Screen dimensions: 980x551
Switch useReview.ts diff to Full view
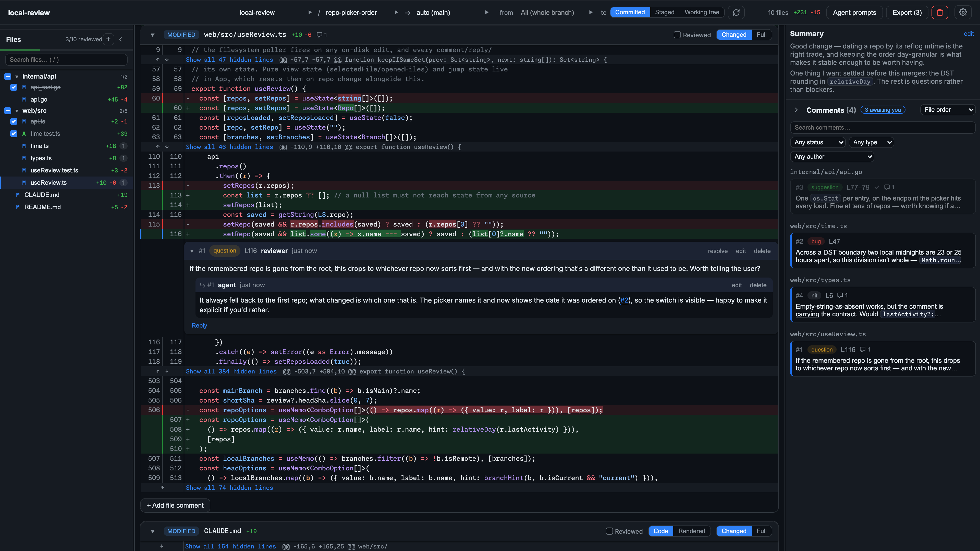(761, 35)
